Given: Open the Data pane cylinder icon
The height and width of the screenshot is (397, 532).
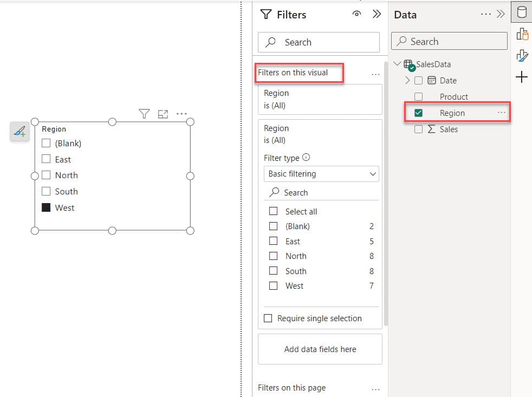Looking at the screenshot, I should [522, 12].
